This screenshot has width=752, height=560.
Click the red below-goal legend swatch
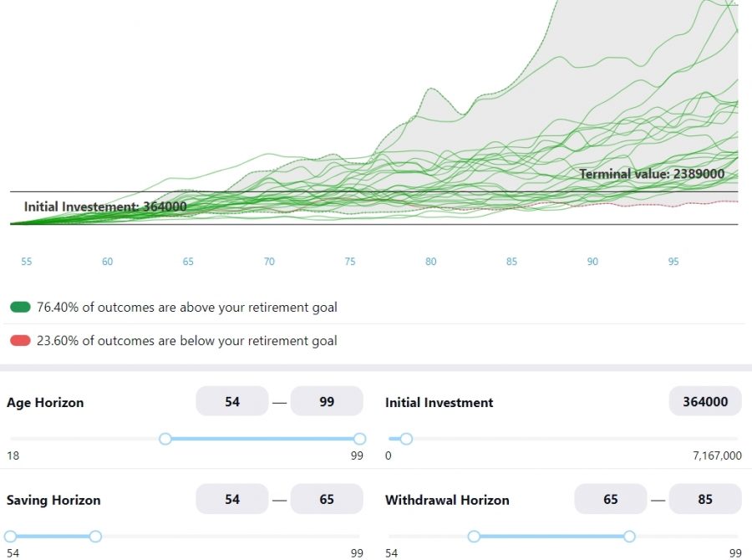[x=20, y=341]
